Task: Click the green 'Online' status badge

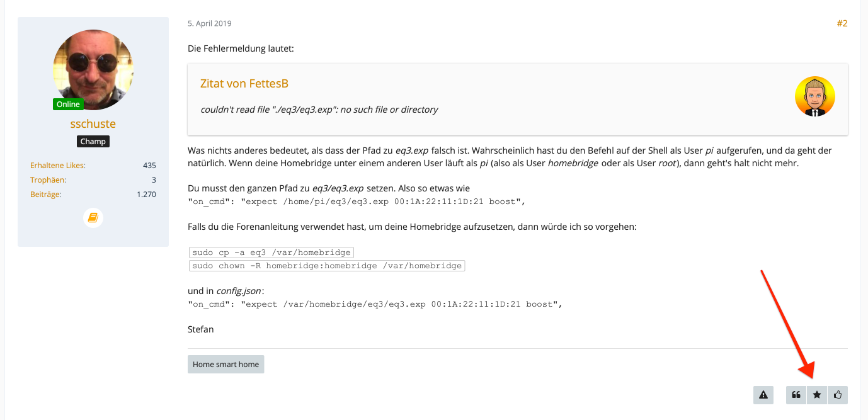Action: [x=68, y=104]
